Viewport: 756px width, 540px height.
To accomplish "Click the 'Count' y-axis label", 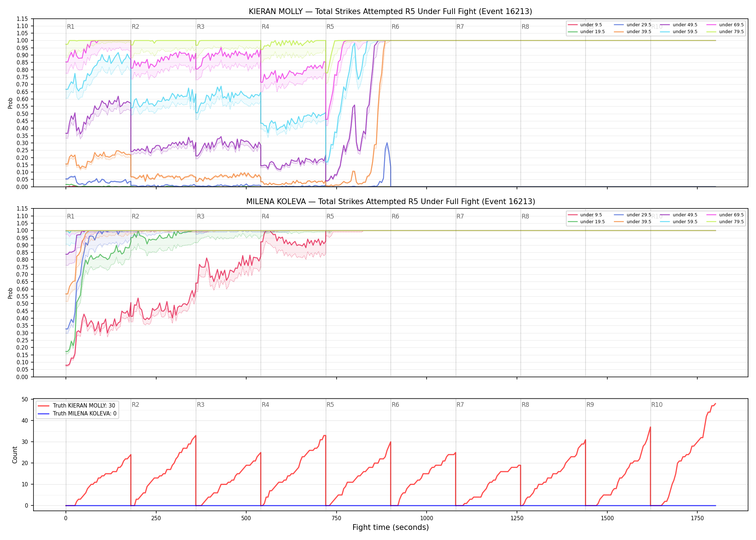I will (15, 455).
